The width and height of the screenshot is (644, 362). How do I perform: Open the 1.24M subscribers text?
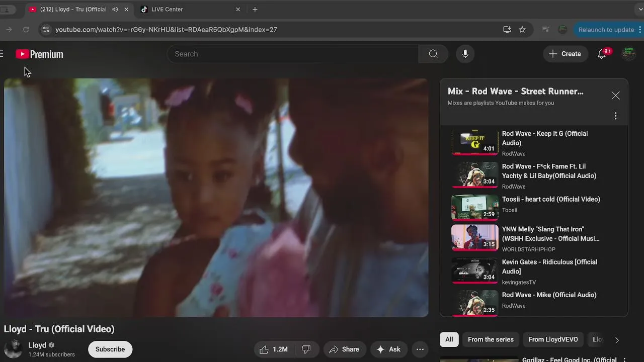tap(51, 354)
